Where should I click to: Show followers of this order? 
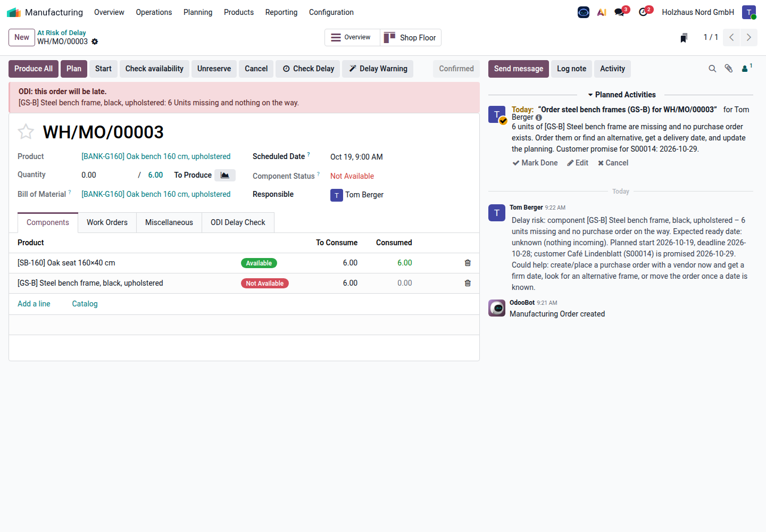coord(747,68)
